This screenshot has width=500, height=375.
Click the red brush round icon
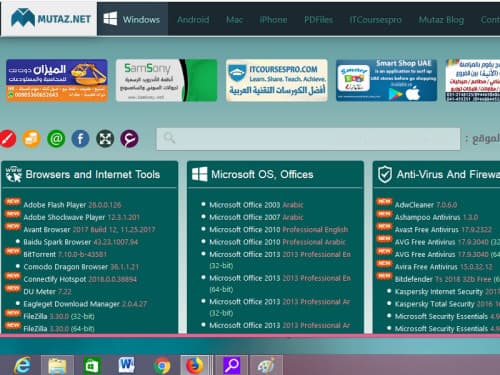click(x=7, y=138)
